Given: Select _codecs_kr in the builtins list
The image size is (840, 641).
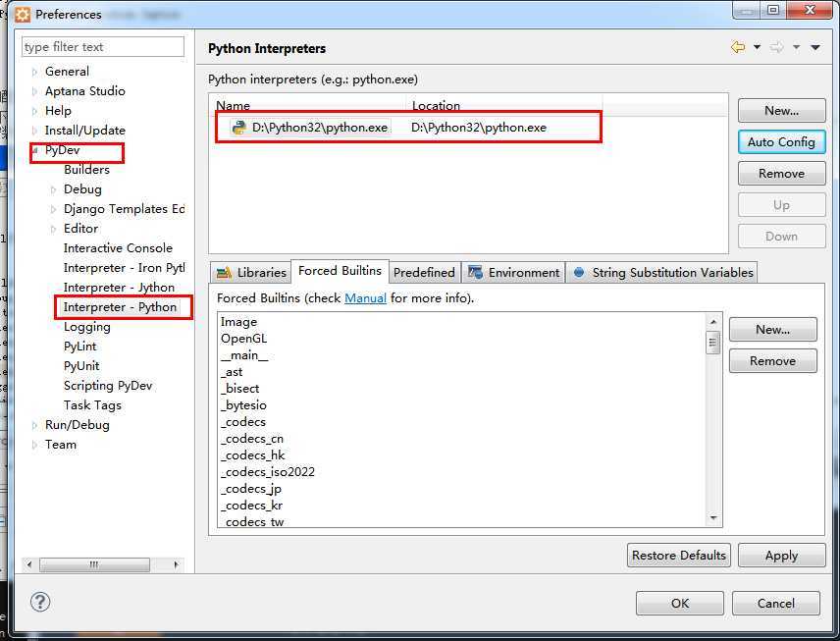Looking at the screenshot, I should (251, 506).
